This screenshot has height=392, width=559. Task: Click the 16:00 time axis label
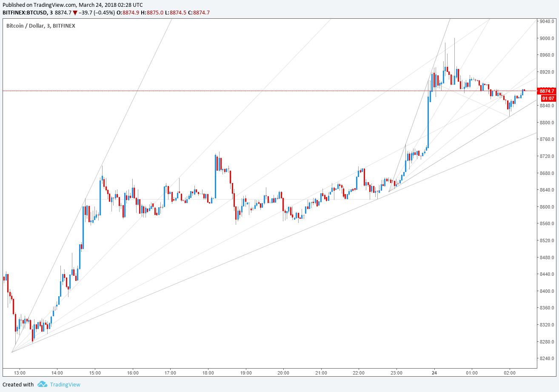point(133,373)
